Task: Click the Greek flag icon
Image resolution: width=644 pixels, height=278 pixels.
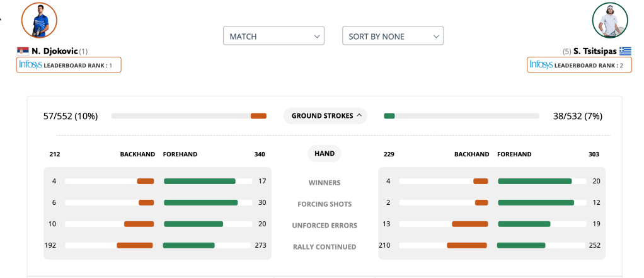Action: point(625,50)
